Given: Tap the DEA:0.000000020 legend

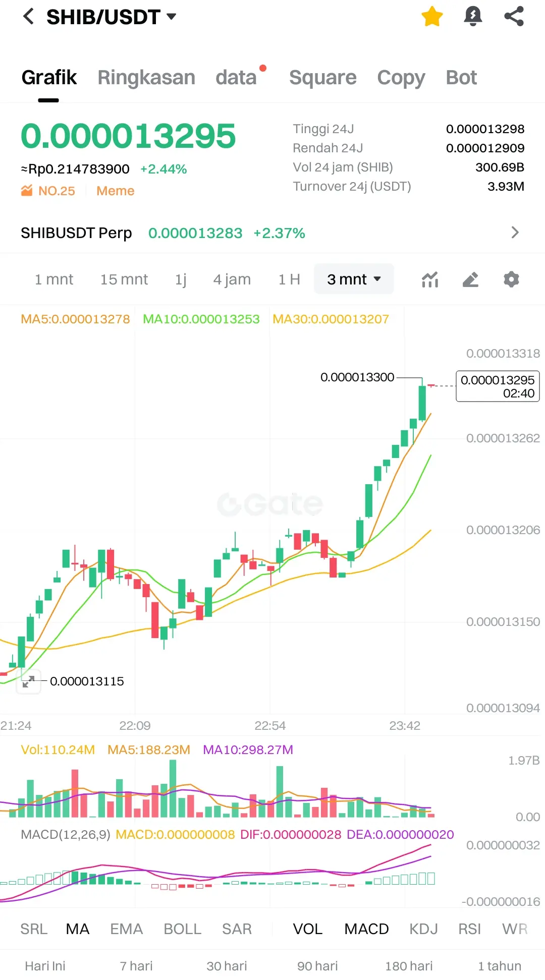Looking at the screenshot, I should click(400, 835).
